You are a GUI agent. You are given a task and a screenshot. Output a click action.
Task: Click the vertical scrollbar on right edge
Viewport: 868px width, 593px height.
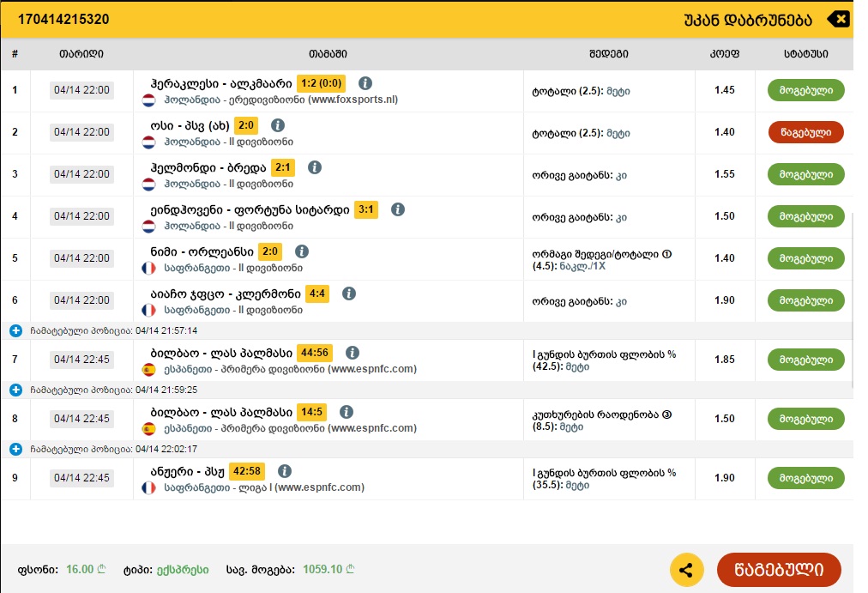pyautogui.click(x=853, y=300)
